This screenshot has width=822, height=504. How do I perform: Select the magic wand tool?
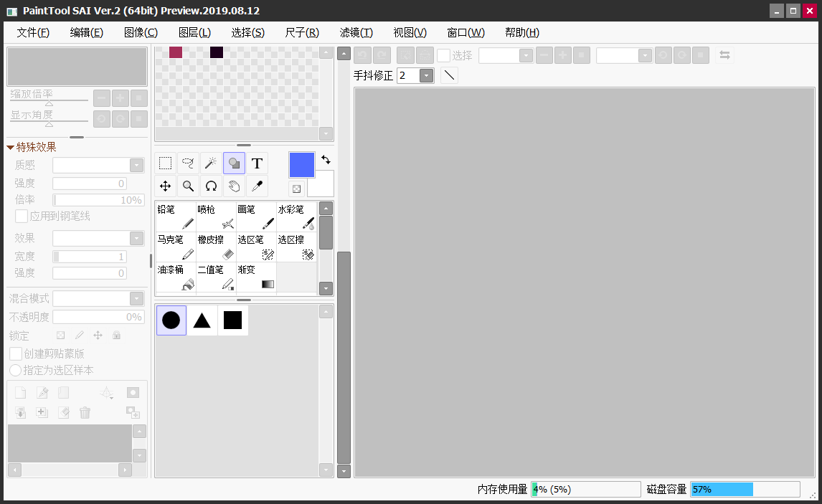tap(212, 163)
